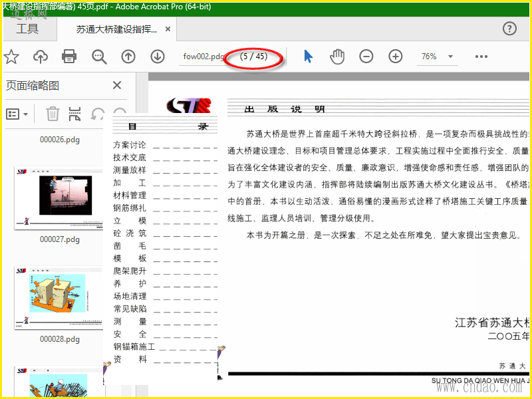Screen dimensions: 532x399
Task: Close the 苏通大桥建设指挥 document tab
Action: 168,29
